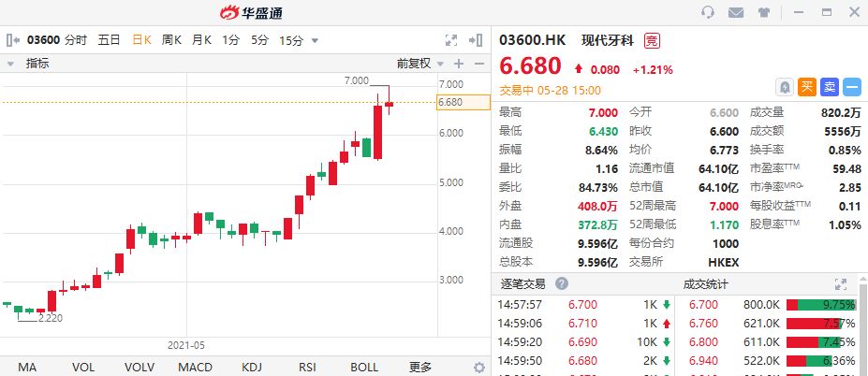
Task: Expand chart to fullscreen view
Action: [x=451, y=40]
